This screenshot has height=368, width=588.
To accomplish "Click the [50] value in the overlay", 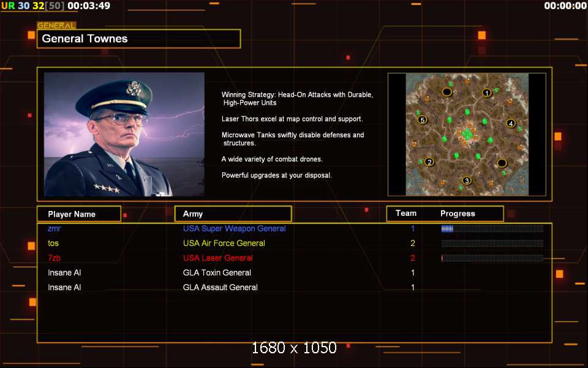I will (x=55, y=6).
